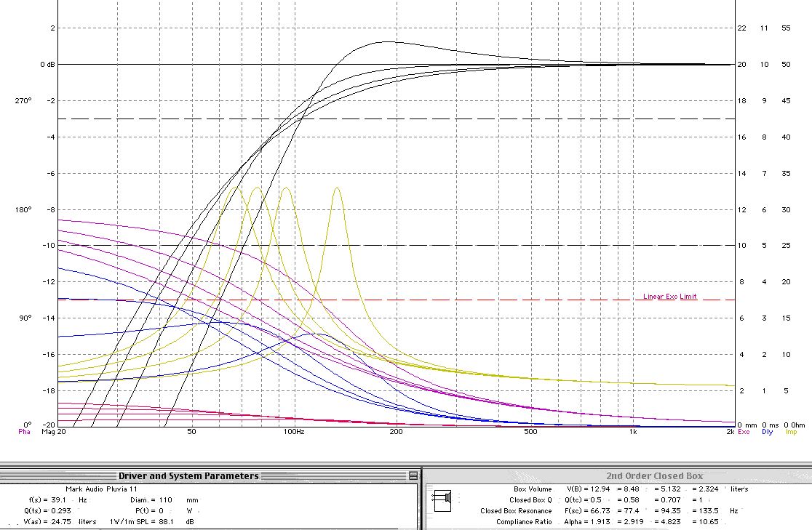This screenshot has height=530, width=812.
Task: Collapse the Driver and System Parameters window
Action: (413, 475)
